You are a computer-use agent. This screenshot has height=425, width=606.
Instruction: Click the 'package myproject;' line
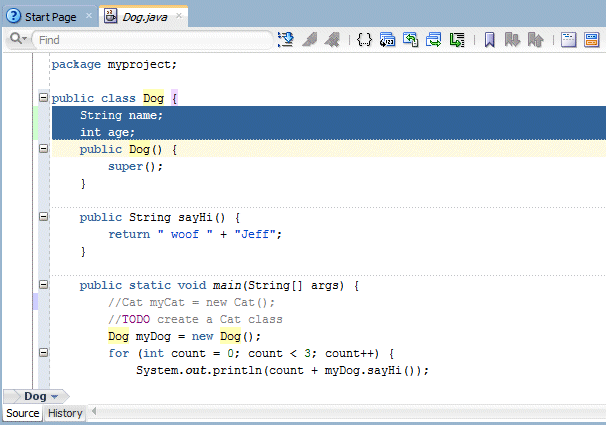114,65
